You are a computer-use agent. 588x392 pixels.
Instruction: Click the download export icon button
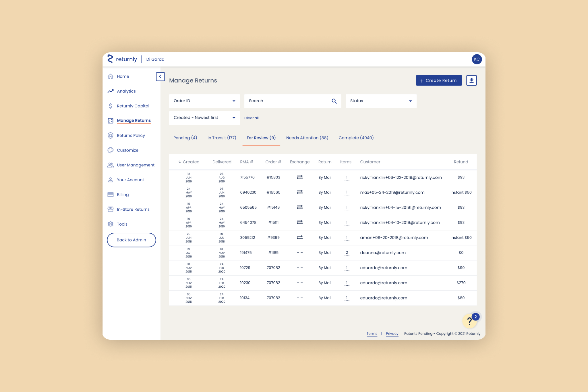(471, 80)
